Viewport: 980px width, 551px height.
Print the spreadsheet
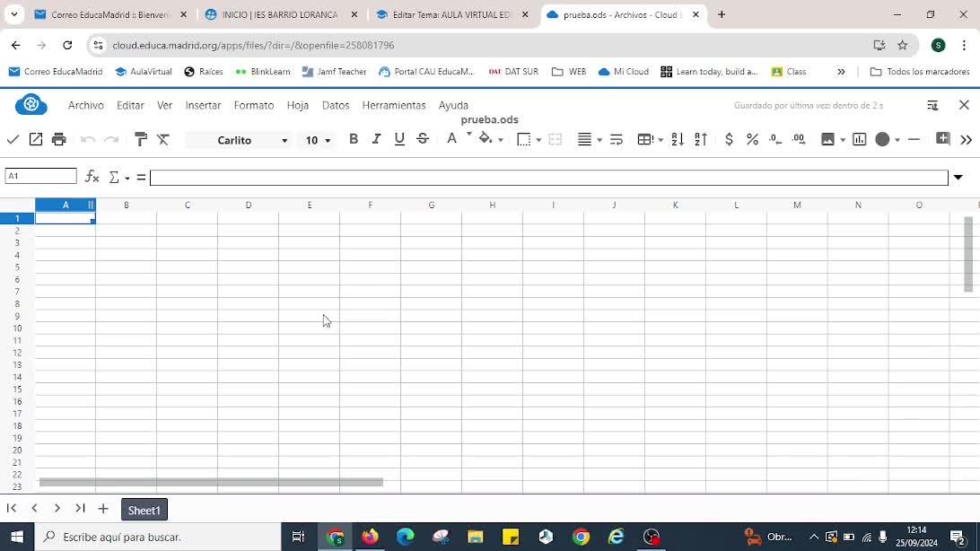click(x=58, y=139)
